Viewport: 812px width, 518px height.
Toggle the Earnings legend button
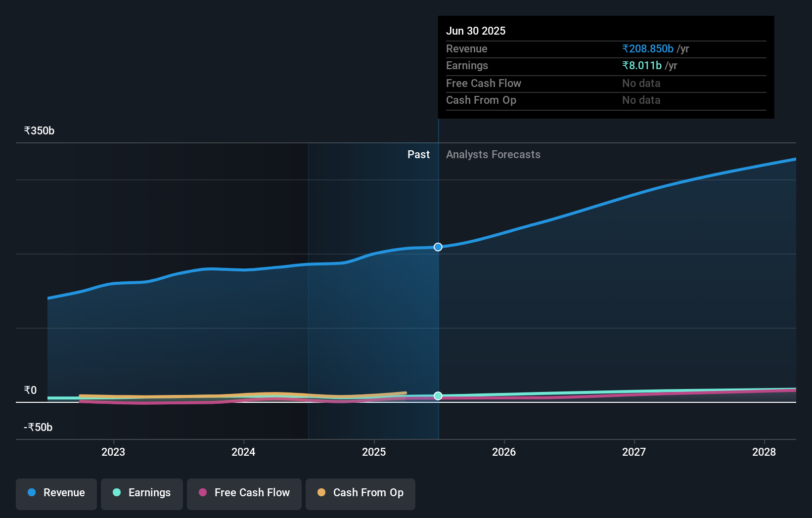[x=142, y=494]
